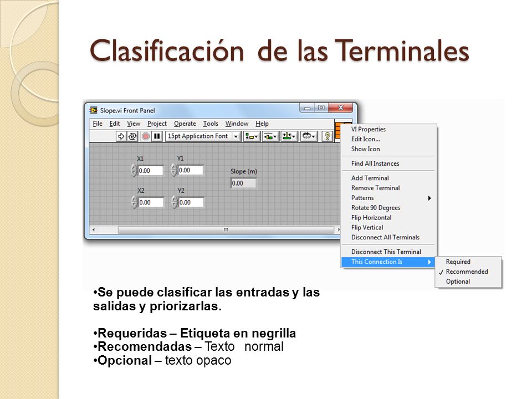The width and height of the screenshot is (532, 399).
Task: Expand the This Connection Is submenu
Action: [x=388, y=262]
